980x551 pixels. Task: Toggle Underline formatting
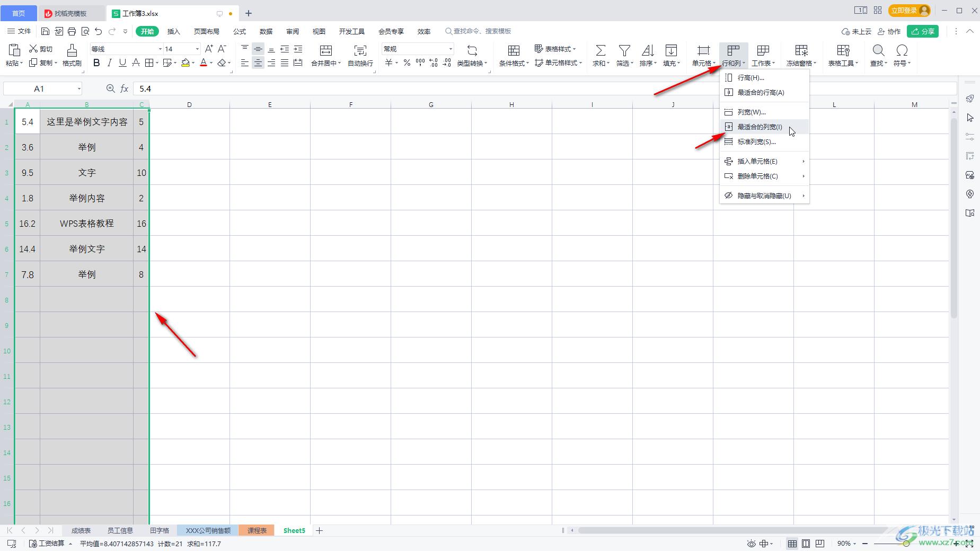point(122,63)
